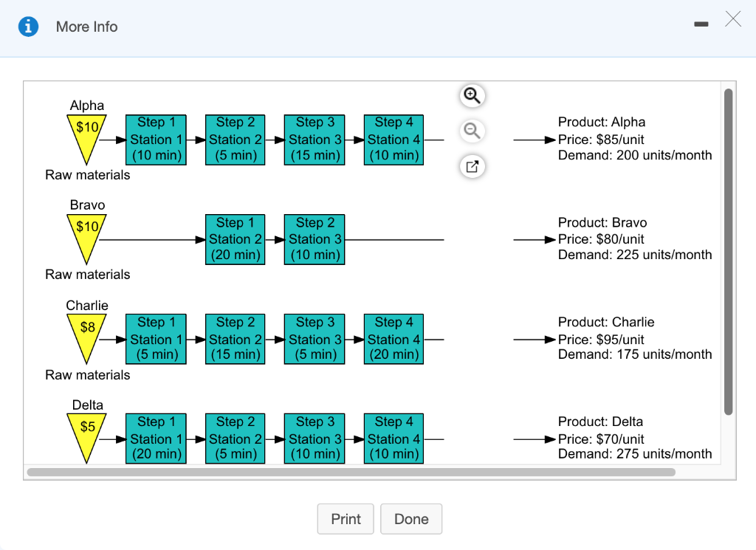This screenshot has width=756, height=550.
Task: Click the horizontal scrollbar thumb
Action: [351, 472]
